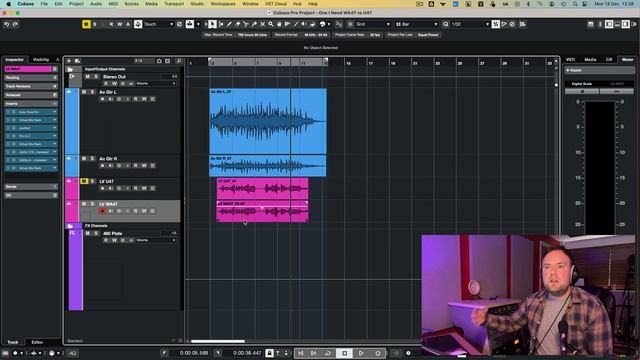Click the Play transport button
This screenshot has height=360, width=640.
(361, 353)
